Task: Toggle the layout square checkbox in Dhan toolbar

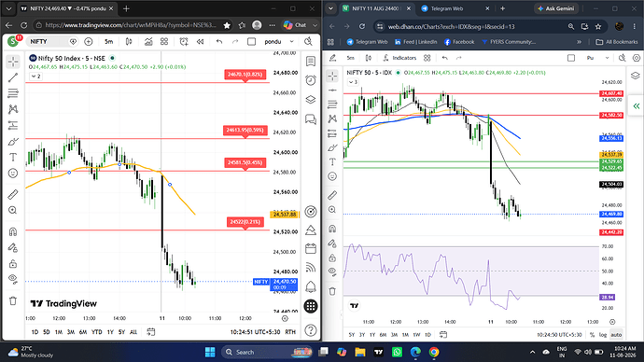Action: coord(571,58)
